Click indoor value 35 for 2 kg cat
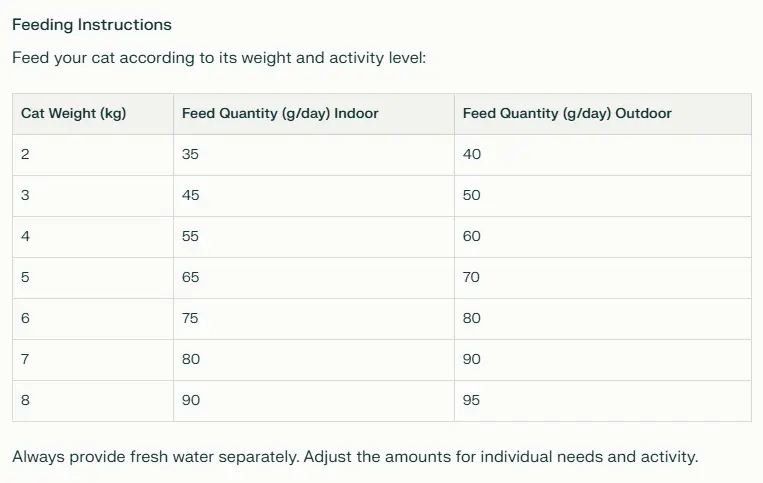 point(314,155)
